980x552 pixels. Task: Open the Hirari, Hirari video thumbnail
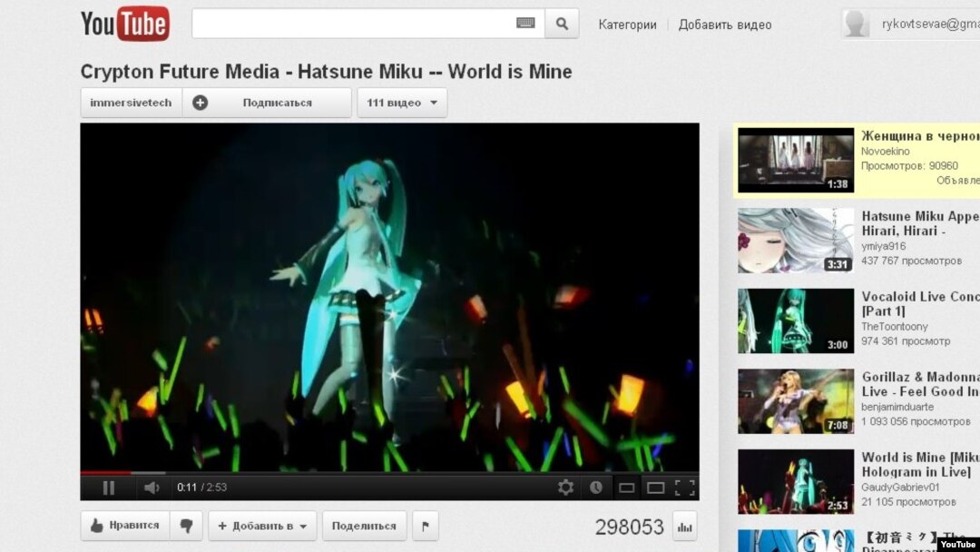click(796, 241)
